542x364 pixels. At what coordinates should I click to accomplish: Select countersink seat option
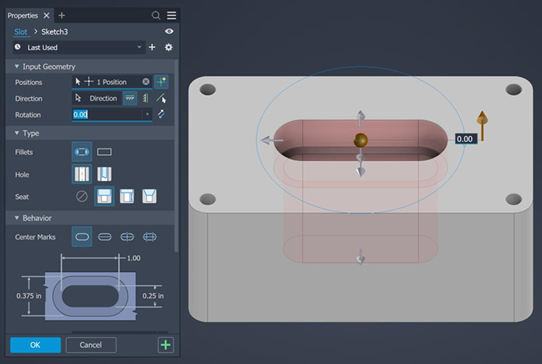point(149,196)
